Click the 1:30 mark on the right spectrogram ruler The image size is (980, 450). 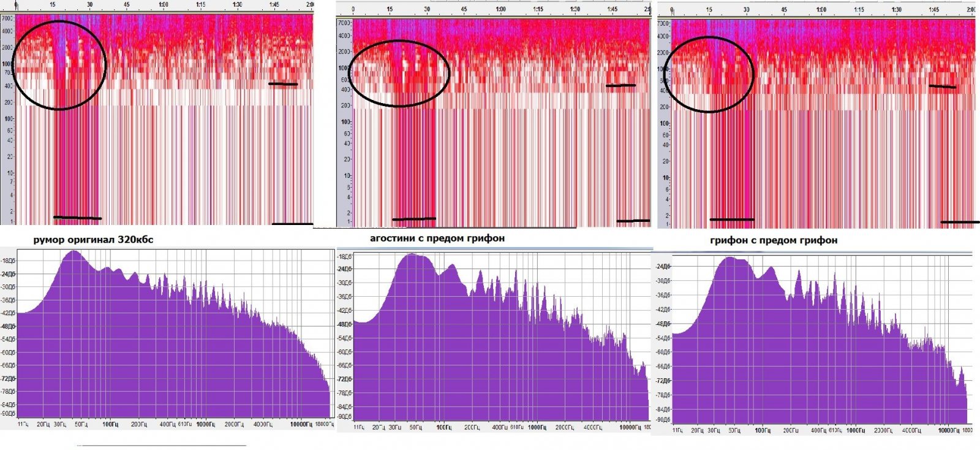[x=897, y=10]
